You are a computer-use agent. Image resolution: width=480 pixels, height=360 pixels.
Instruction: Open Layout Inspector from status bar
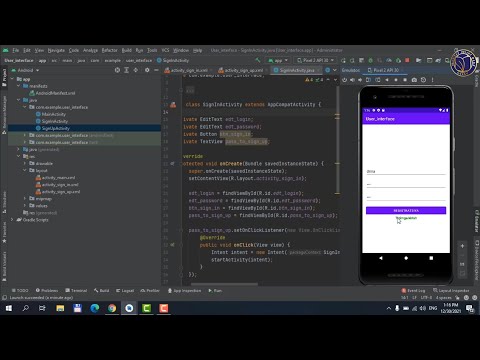click(451, 291)
